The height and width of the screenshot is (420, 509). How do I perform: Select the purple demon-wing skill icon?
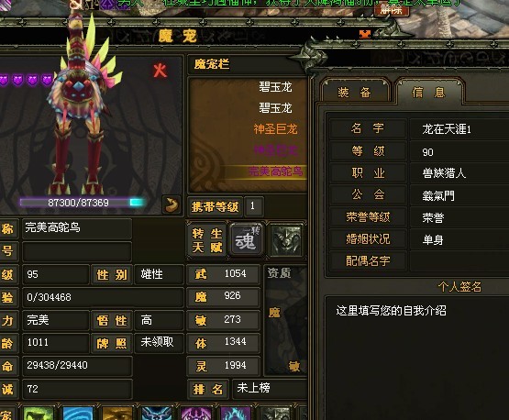point(196,413)
